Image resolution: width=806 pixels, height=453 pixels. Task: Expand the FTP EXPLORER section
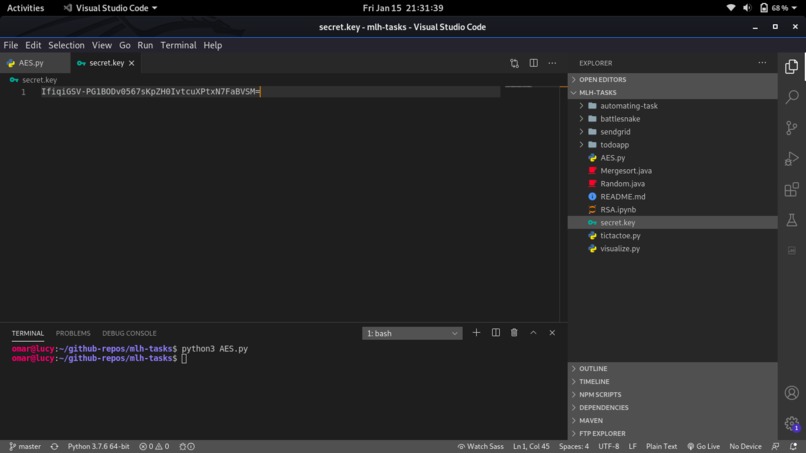[672, 433]
